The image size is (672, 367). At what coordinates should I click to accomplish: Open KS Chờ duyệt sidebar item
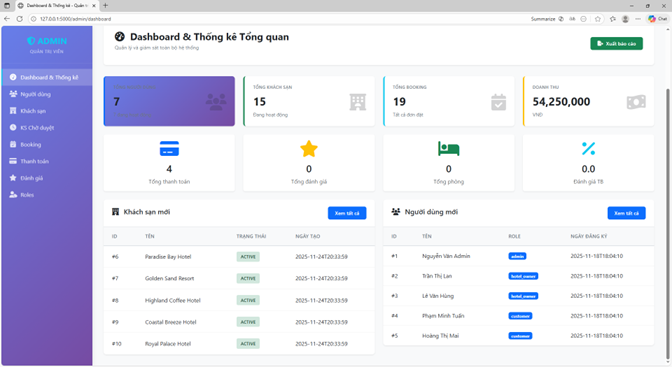[x=47, y=127]
